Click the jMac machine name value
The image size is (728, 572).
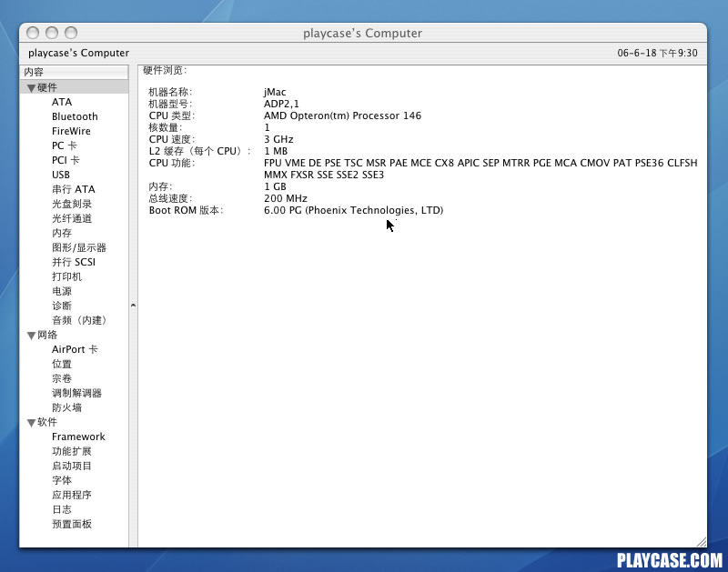point(275,92)
